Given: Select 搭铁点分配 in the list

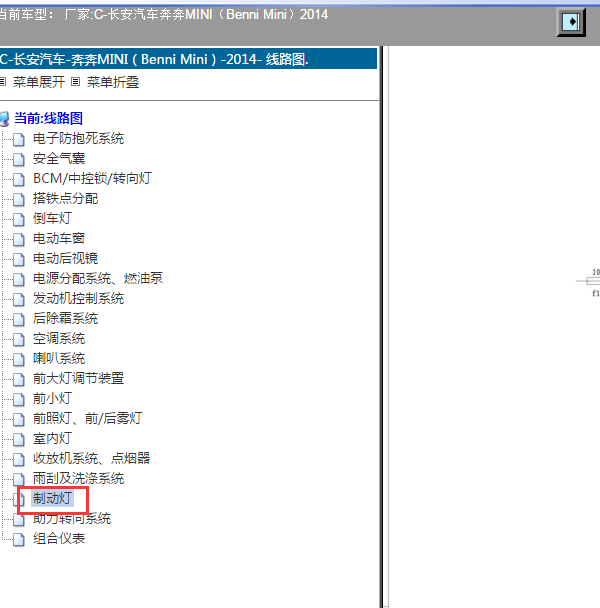Looking at the screenshot, I should (x=66, y=199).
